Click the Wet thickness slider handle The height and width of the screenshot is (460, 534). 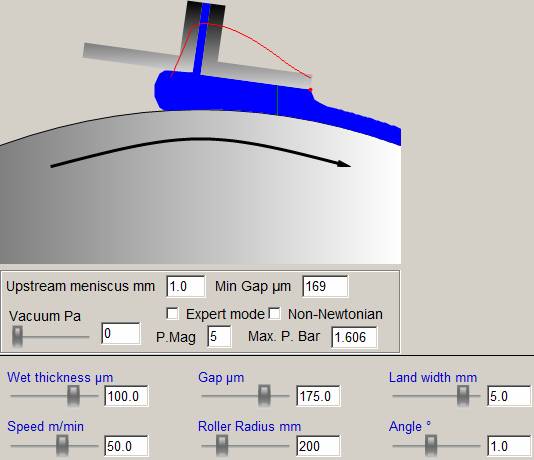73,396
